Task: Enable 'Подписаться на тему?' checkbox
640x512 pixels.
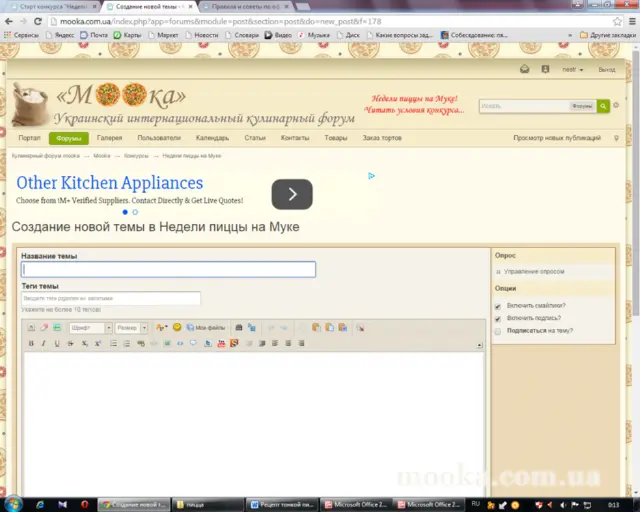Action: click(x=498, y=332)
